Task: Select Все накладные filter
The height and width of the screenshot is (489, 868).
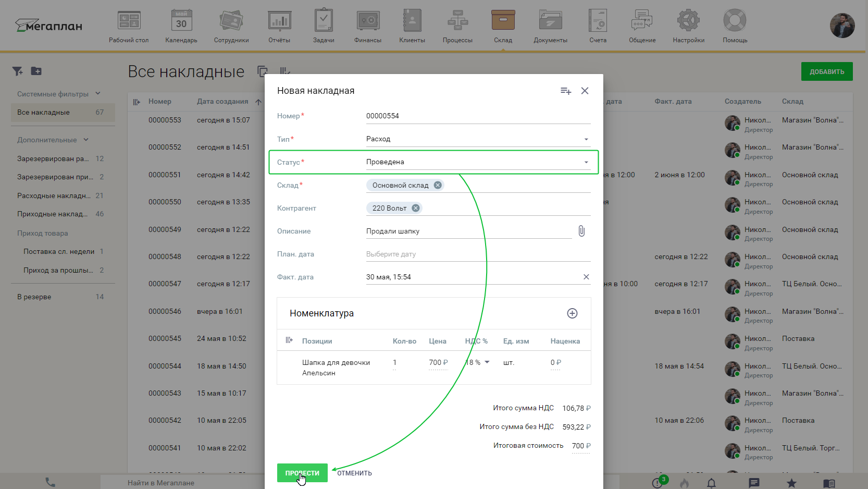Action: click(63, 112)
